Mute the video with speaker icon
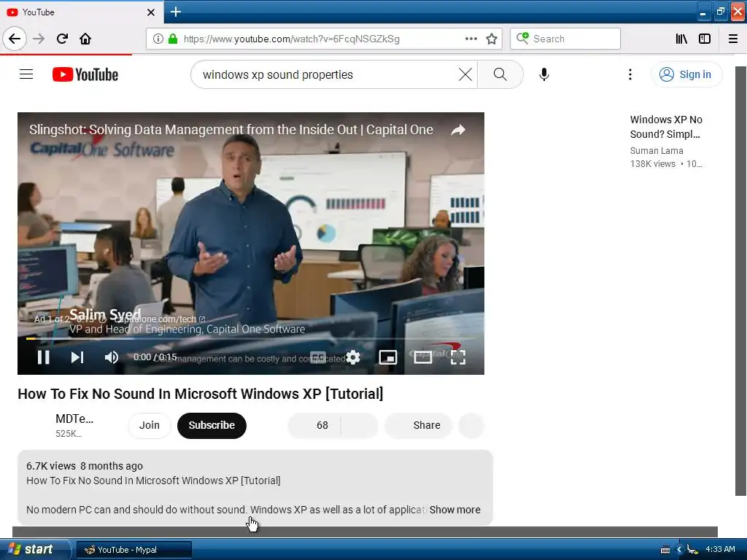The height and width of the screenshot is (560, 747). point(112,357)
